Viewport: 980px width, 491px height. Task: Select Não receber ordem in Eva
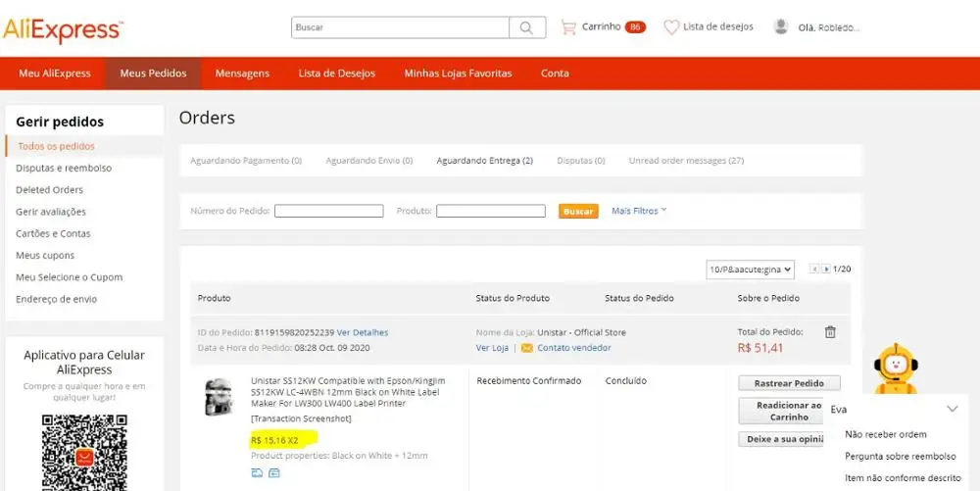click(886, 434)
